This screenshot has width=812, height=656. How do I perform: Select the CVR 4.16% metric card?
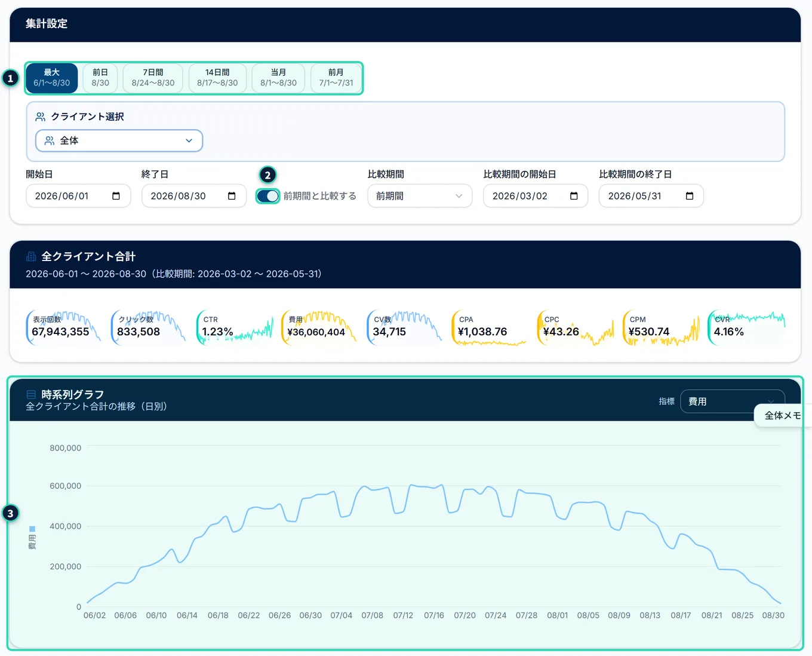[x=746, y=327]
